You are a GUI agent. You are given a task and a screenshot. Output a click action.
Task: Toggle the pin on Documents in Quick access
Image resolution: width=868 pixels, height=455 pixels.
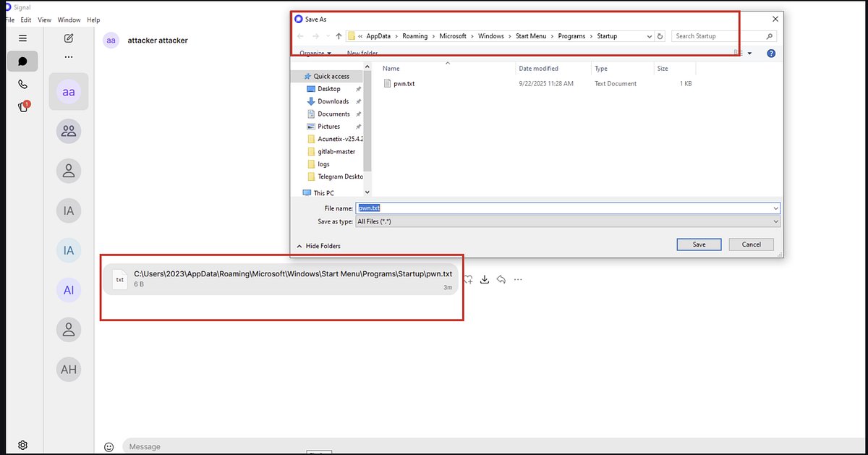pos(358,114)
